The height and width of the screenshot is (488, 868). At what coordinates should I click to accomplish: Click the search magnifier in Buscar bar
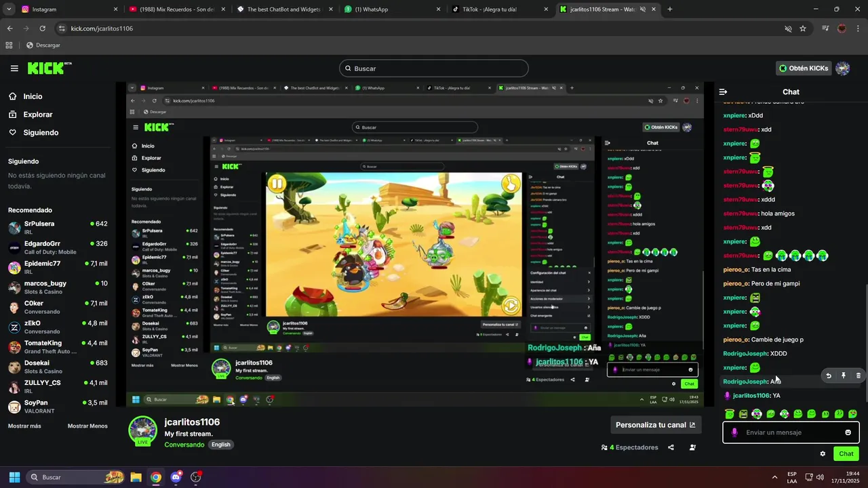coord(348,68)
